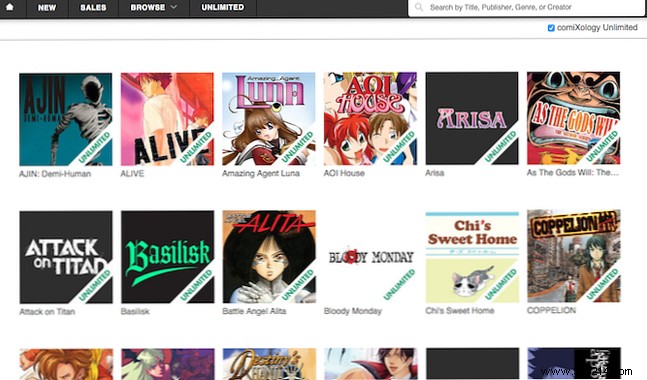Click the 'Attack on Titan' title link
The height and width of the screenshot is (380, 647).
click(47, 312)
